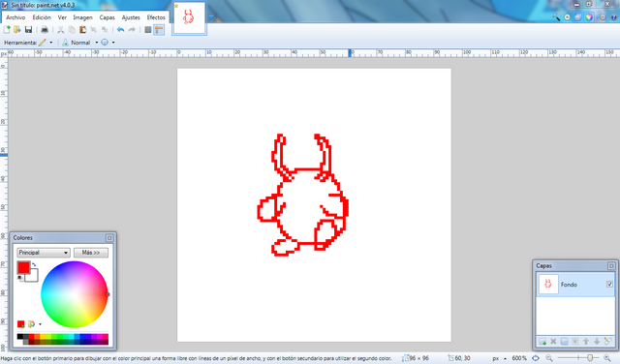Close the Capas panel

tap(611, 265)
